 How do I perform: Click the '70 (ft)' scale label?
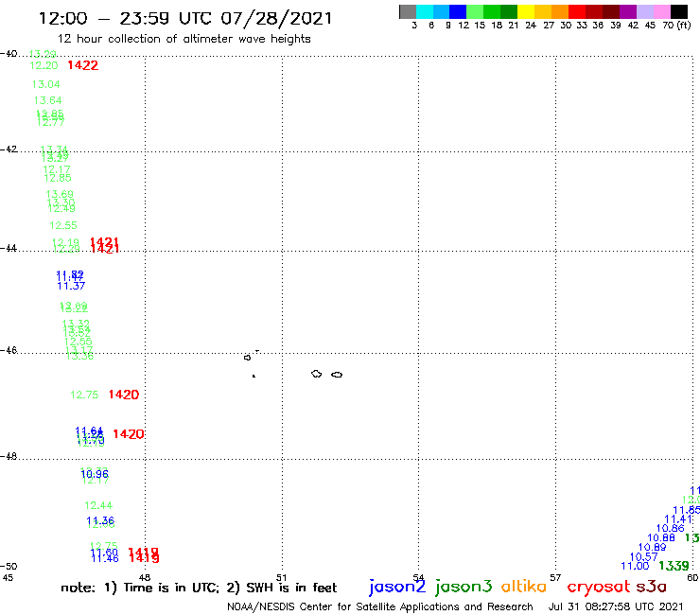coord(676,26)
